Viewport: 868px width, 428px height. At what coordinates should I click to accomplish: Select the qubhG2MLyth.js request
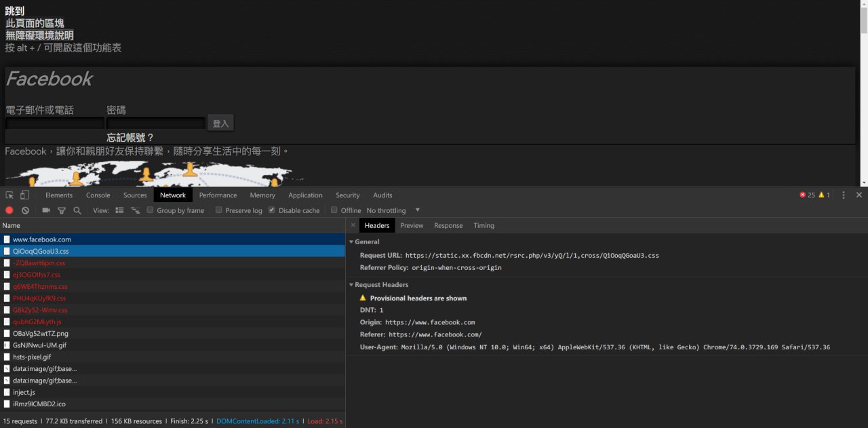pyautogui.click(x=172, y=322)
